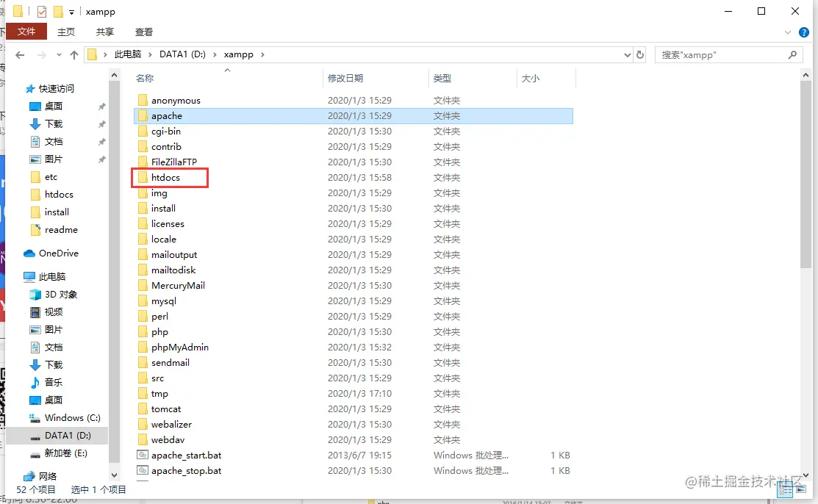
Task: Select the tomcat folder icon
Action: pos(143,409)
